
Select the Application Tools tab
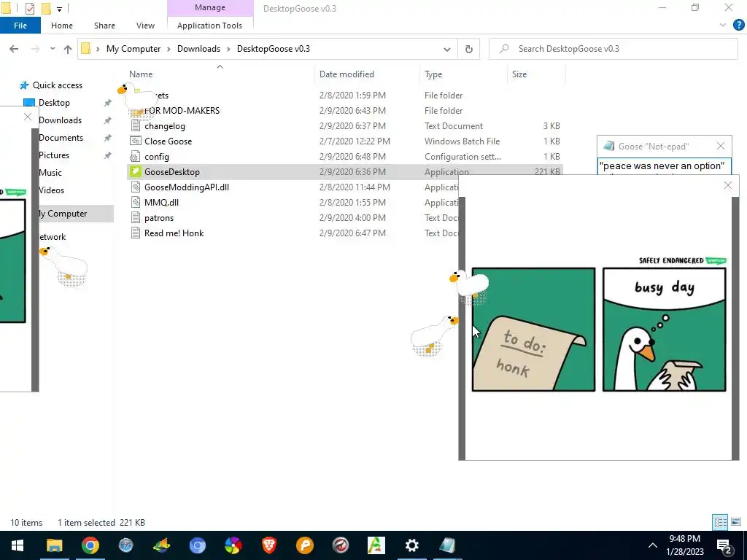(209, 26)
